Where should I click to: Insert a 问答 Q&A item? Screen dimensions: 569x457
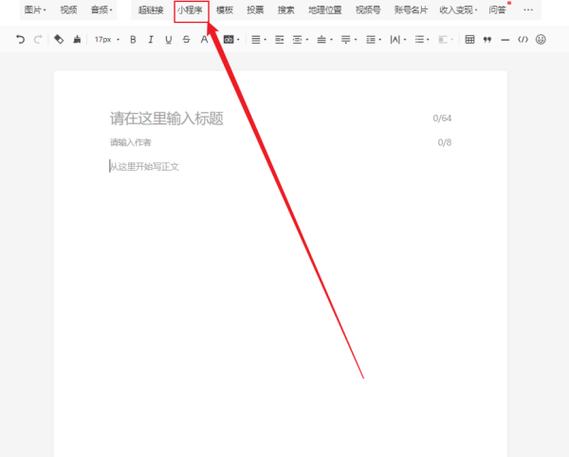point(497,10)
